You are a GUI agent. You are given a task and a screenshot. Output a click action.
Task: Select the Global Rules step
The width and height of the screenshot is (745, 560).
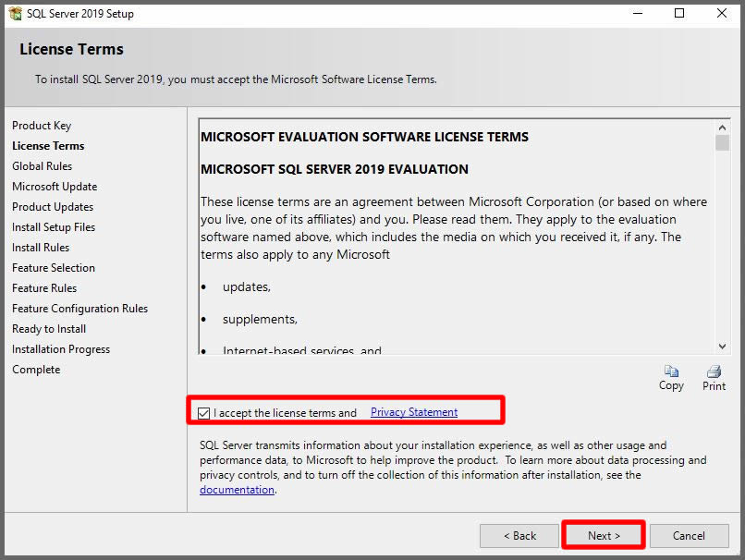(42, 166)
